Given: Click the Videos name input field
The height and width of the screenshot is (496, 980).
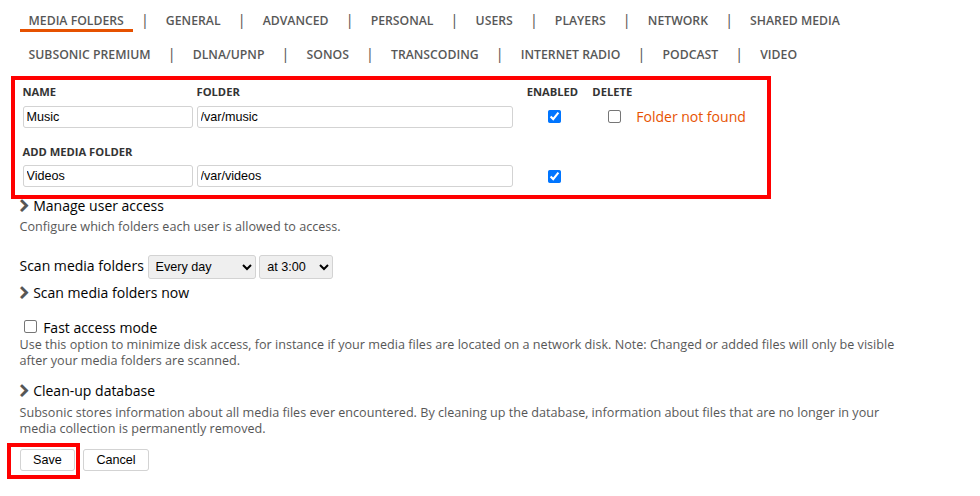Looking at the screenshot, I should (x=108, y=176).
